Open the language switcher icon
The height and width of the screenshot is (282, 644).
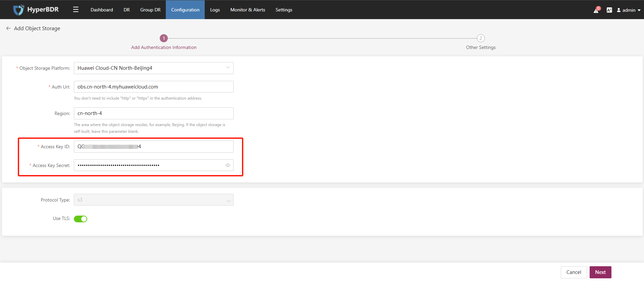click(x=609, y=10)
